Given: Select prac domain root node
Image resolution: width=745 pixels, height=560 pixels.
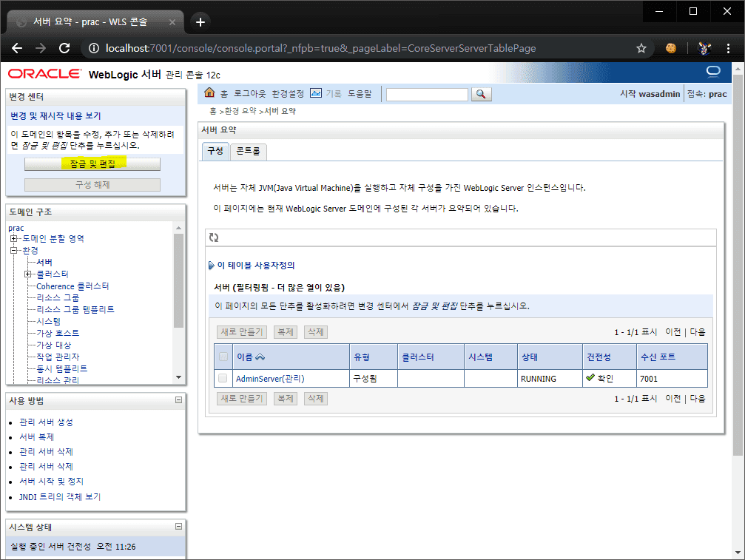Looking at the screenshot, I should point(16,228).
